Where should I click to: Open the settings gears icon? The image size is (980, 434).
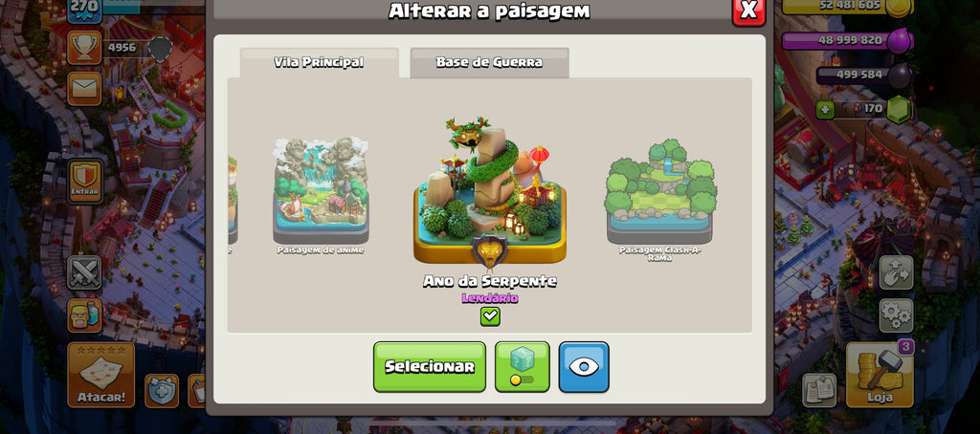(x=896, y=315)
